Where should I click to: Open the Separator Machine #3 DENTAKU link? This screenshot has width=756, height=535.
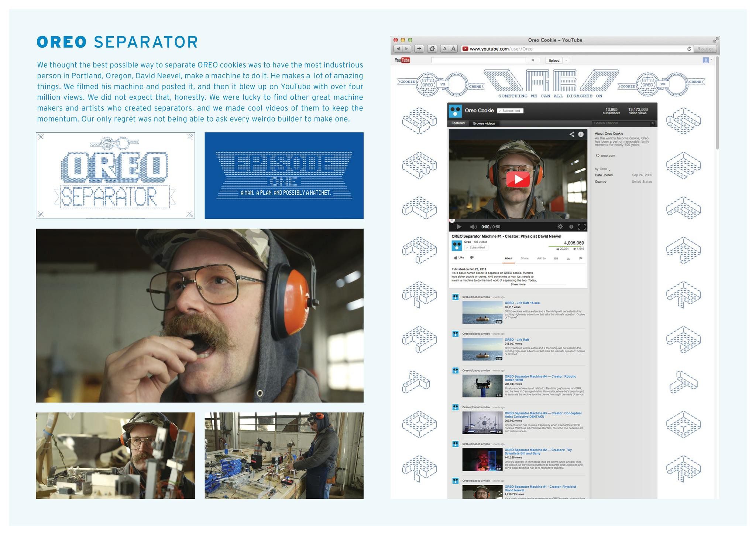[543, 415]
